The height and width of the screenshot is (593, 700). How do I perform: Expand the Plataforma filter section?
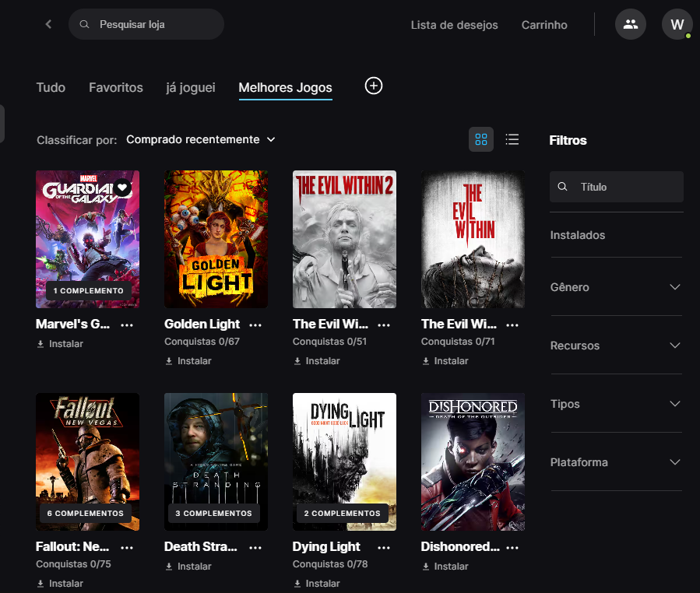616,462
